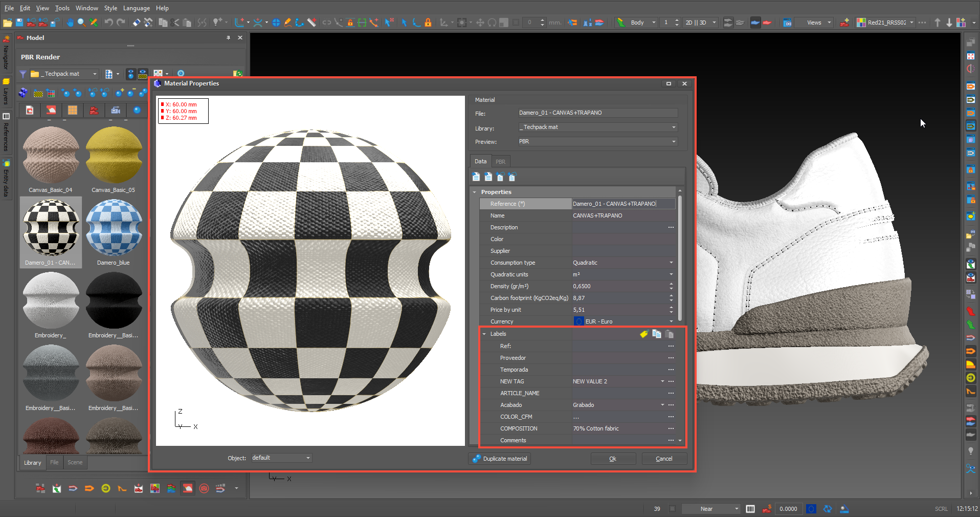Open the Tools menu
The width and height of the screenshot is (980, 517).
pyautogui.click(x=62, y=8)
